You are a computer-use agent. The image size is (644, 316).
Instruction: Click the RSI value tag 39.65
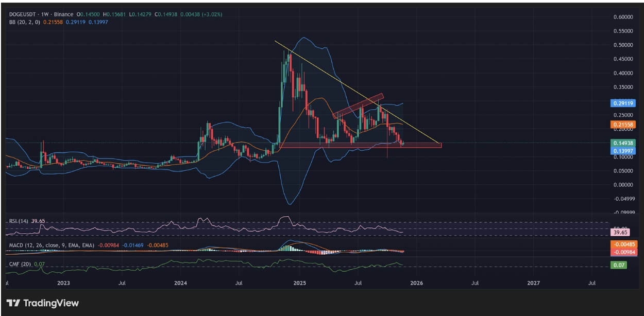(620, 233)
